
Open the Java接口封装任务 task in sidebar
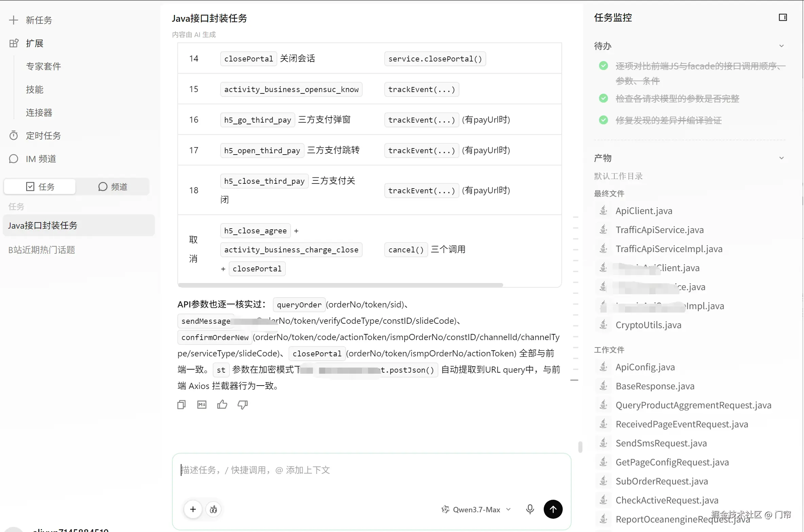79,225
